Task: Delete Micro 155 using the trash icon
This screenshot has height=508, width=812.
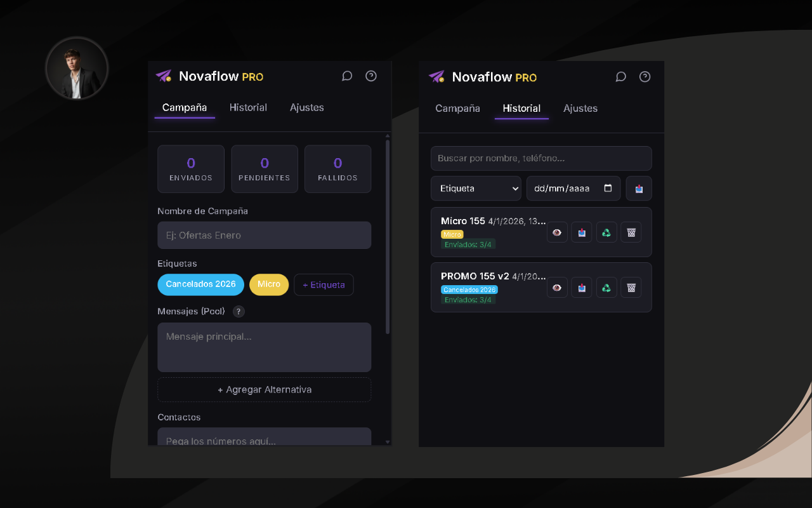Action: pos(631,232)
